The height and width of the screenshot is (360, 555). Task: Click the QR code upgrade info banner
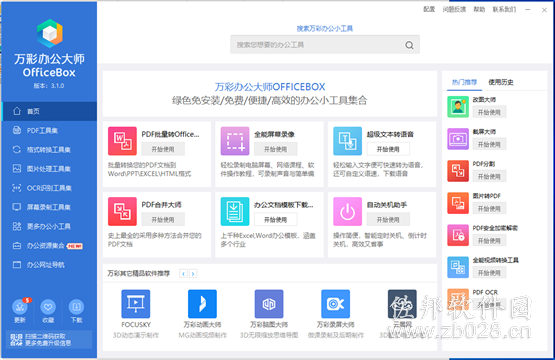click(x=49, y=339)
